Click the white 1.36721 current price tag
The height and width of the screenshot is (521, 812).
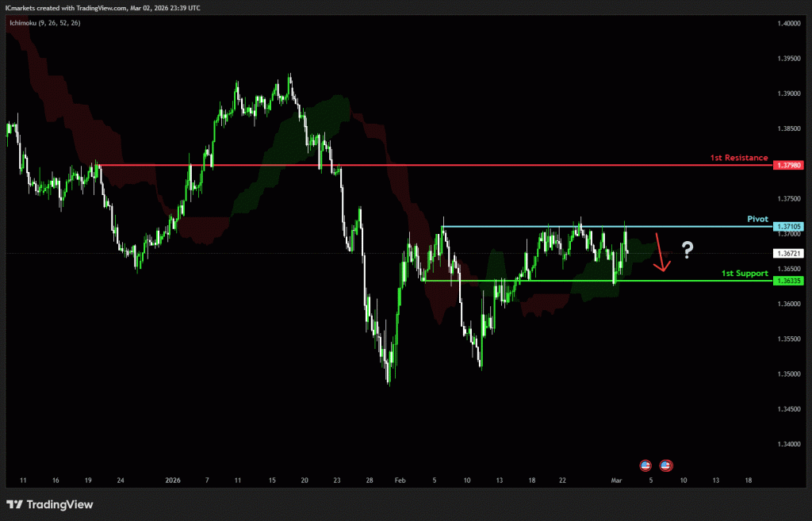click(790, 253)
